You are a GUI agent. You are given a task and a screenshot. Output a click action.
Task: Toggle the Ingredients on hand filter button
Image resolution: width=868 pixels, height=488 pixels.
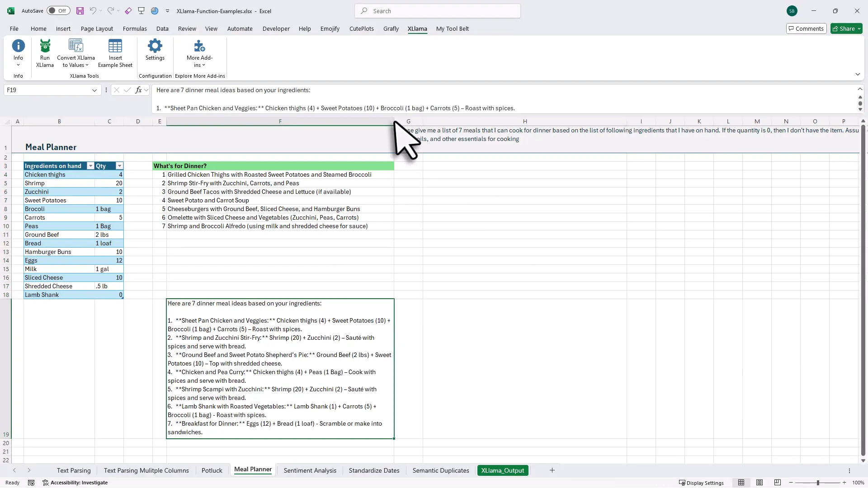coord(90,166)
